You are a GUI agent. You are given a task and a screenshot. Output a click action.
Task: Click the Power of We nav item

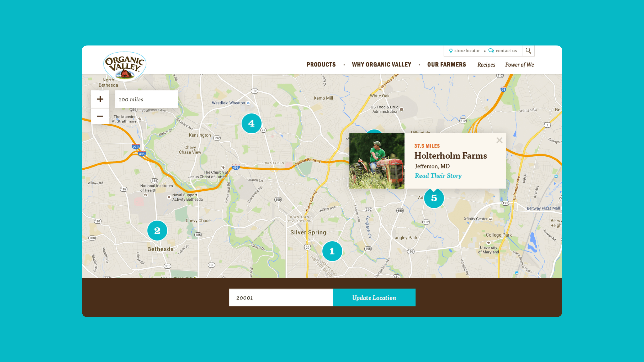(520, 65)
